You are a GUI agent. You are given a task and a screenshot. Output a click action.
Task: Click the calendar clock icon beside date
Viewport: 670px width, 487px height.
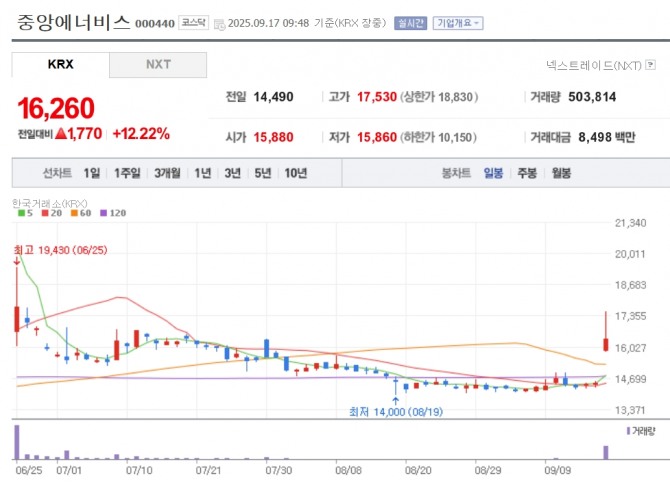[219, 24]
